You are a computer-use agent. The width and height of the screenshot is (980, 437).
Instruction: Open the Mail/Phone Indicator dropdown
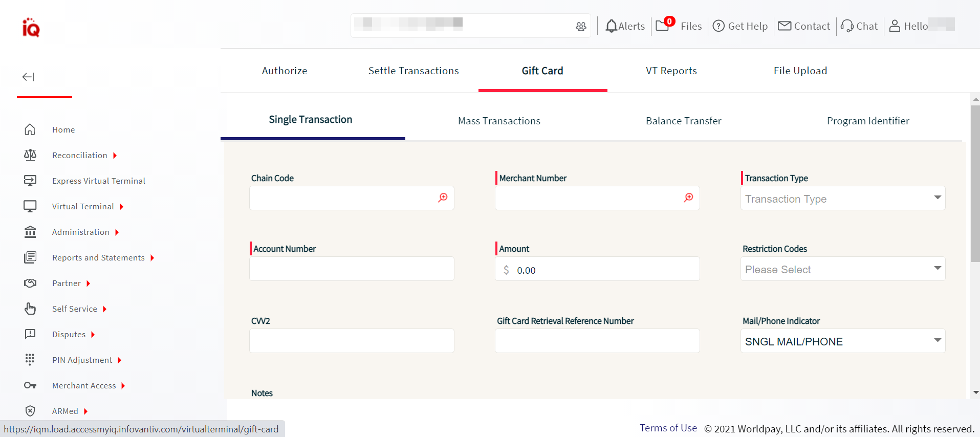[x=842, y=341]
